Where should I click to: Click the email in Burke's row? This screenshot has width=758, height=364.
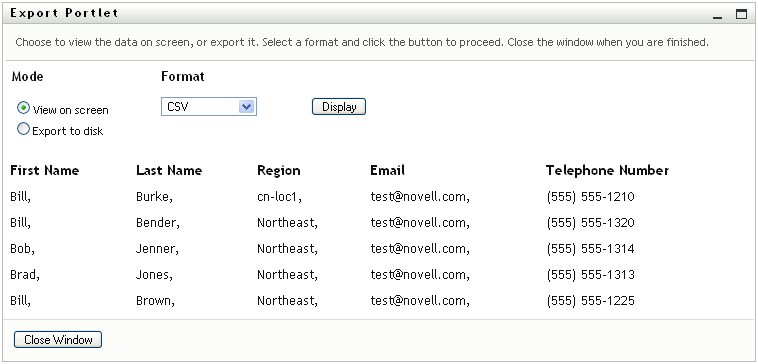pyautogui.click(x=420, y=197)
